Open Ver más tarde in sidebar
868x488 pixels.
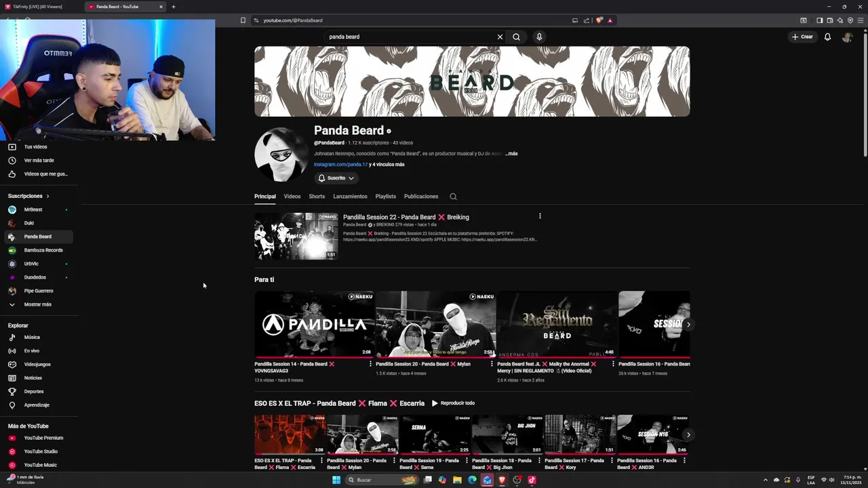(38, 161)
